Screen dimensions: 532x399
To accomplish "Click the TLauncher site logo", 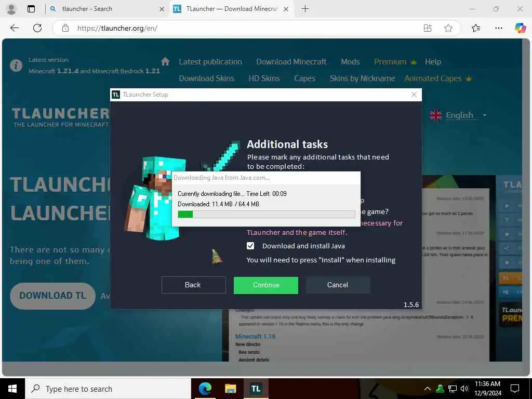I will point(60,117).
